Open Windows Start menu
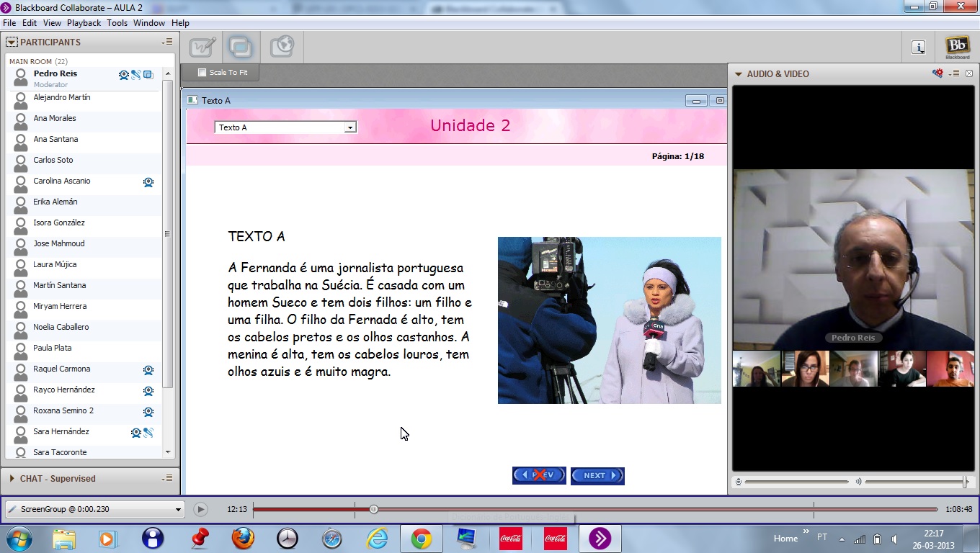This screenshot has height=553, width=980. 19,539
